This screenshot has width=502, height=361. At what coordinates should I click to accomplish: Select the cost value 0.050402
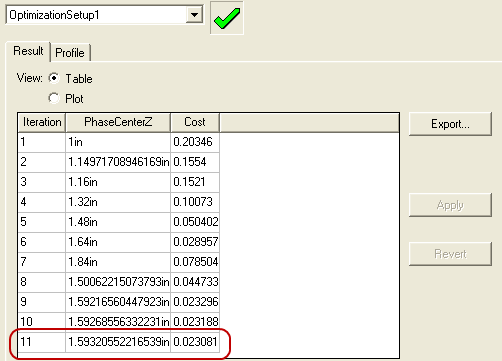[195, 222]
